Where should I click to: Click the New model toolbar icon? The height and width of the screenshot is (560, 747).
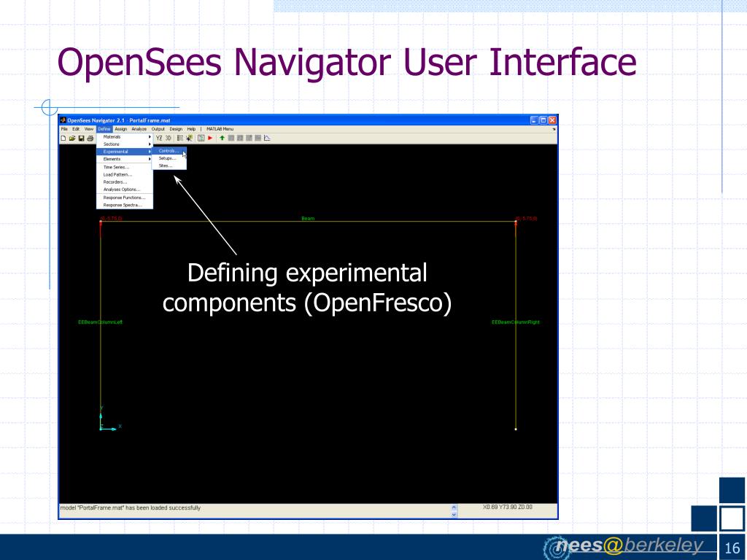(x=63, y=138)
